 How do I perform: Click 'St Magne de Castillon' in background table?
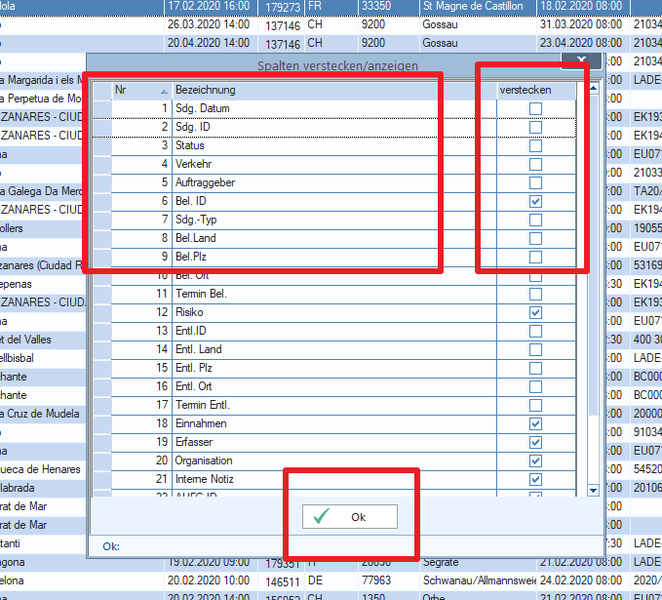point(473,6)
